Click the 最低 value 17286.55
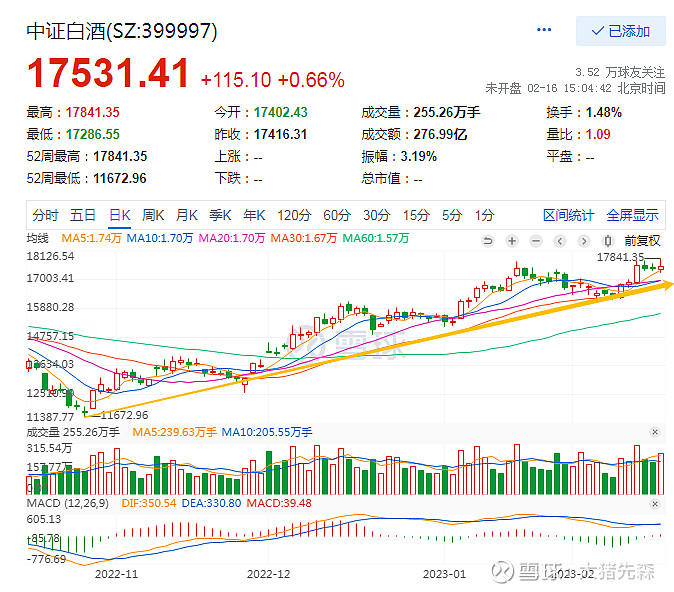Screen dimensions: 674x592 92,135
